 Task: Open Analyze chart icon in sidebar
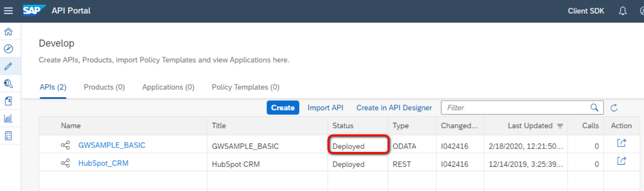[x=8, y=119]
